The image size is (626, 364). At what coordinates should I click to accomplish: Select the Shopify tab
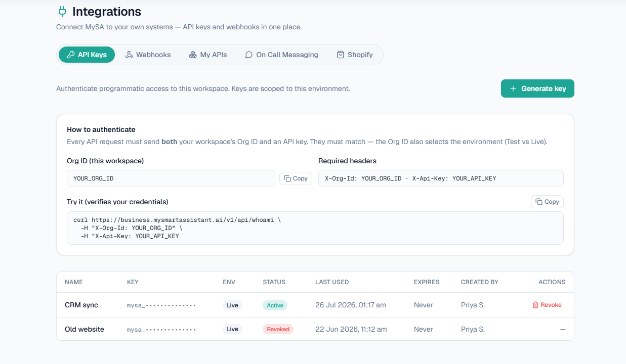[x=355, y=55]
